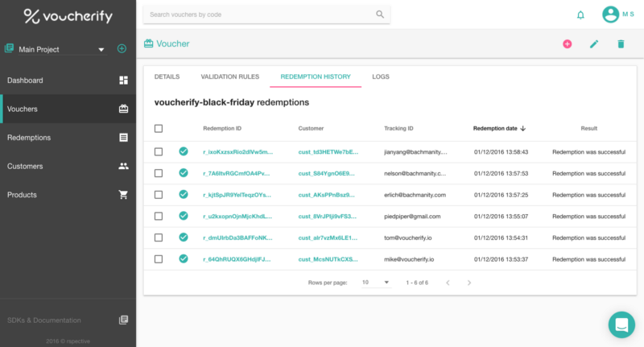Open the chat support bubble
The width and height of the screenshot is (644, 347).
621,324
